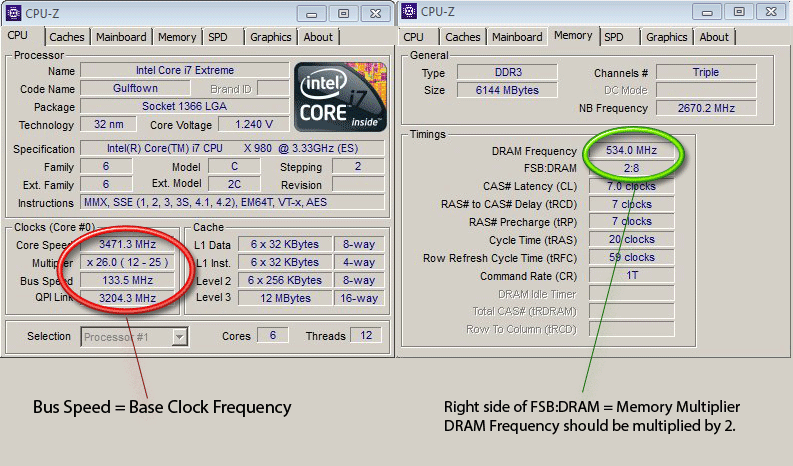The height and width of the screenshot is (466, 793).
Task: Click the Code Name value Gulftown
Action: click(135, 88)
